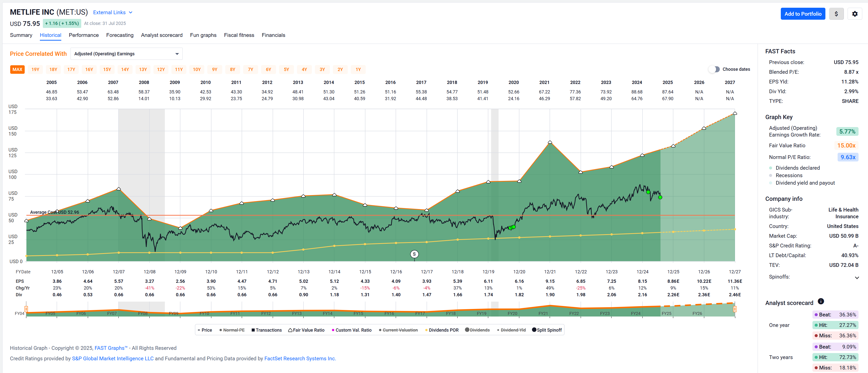Viewport: 868px width, 373px height.
Task: Toggle Price series in legend
Action: [x=205, y=330]
